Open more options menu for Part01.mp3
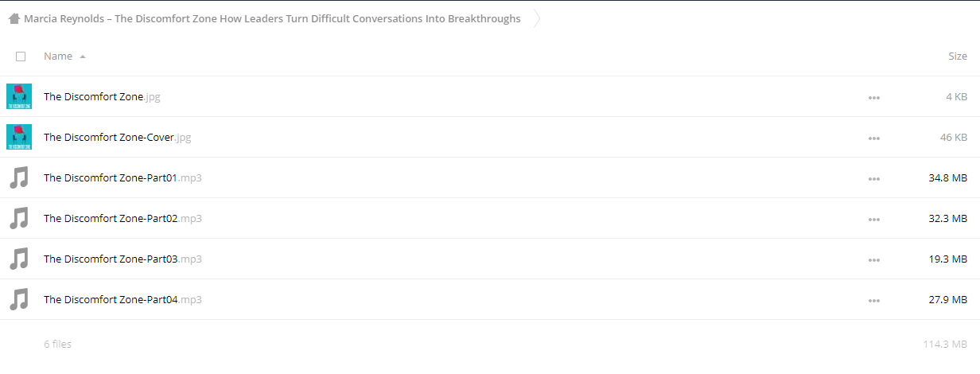This screenshot has height=374, width=980. pyautogui.click(x=874, y=178)
